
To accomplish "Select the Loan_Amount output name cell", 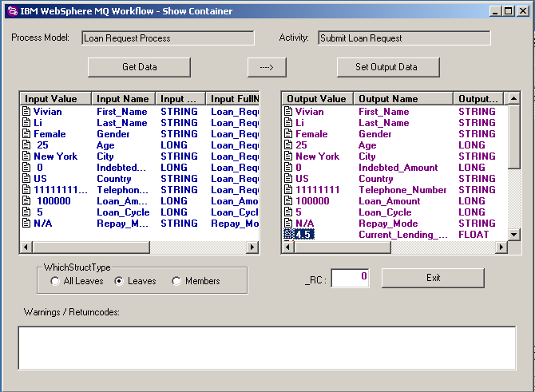I will (x=390, y=201).
